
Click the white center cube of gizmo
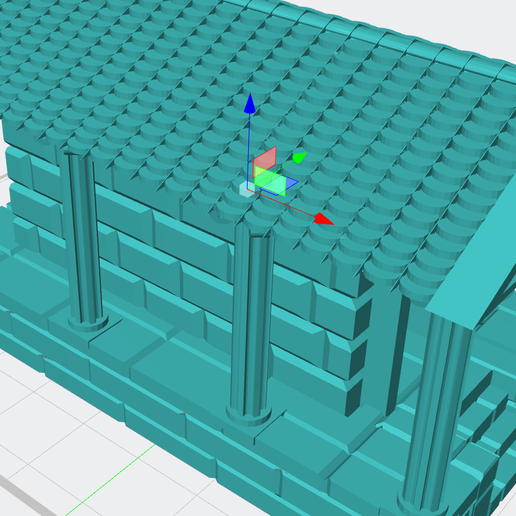pyautogui.click(x=247, y=189)
